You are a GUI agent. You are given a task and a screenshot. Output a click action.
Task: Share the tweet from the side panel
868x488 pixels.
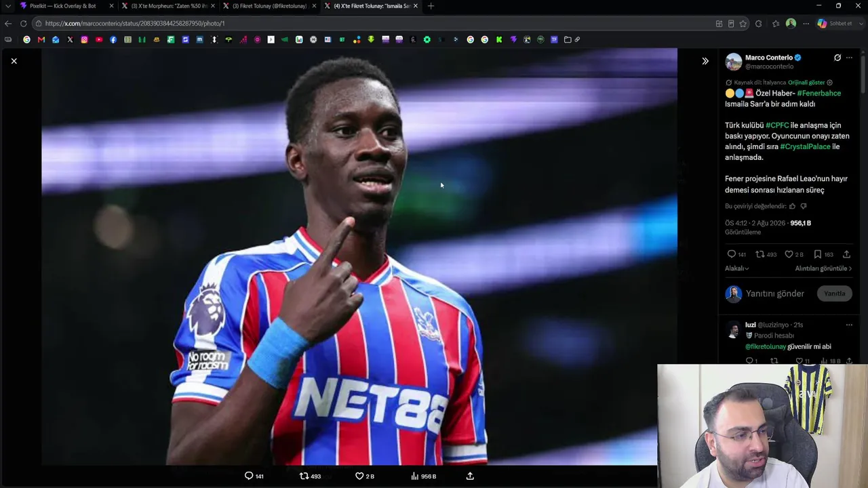click(x=846, y=254)
